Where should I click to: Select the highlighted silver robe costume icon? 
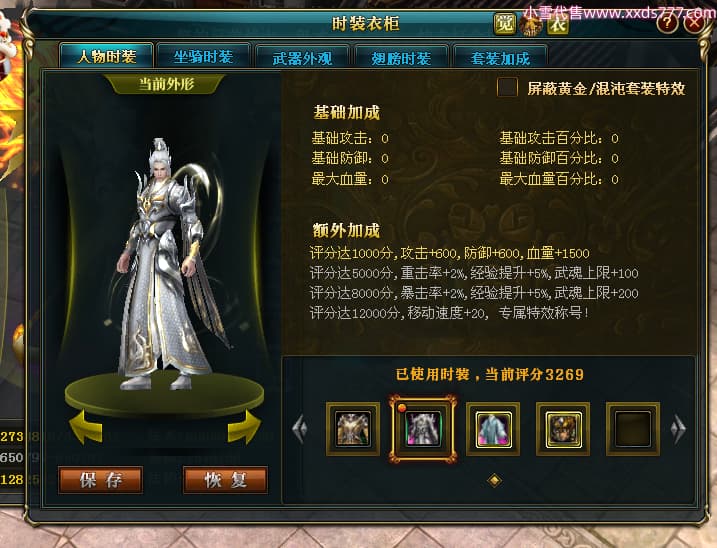pyautogui.click(x=423, y=429)
